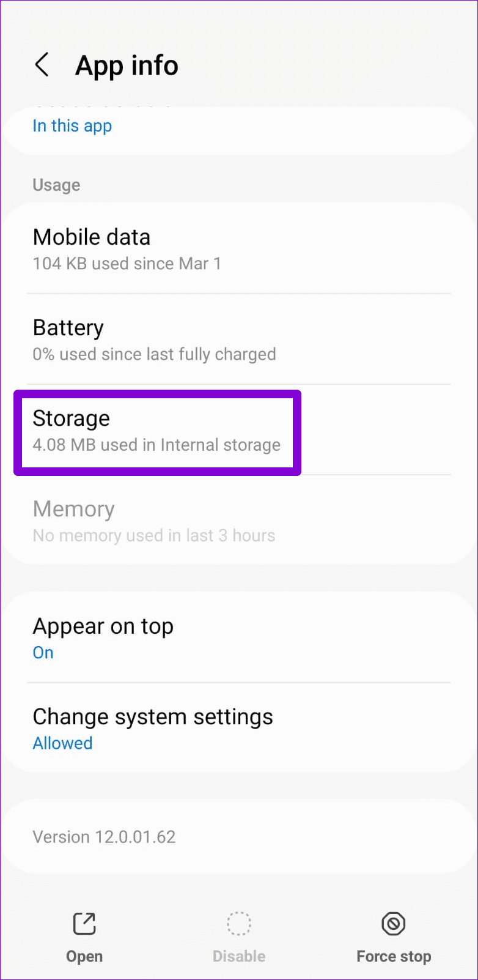Image resolution: width=478 pixels, height=980 pixels.
Task: Tap the 'App info' page title
Action: (x=127, y=65)
